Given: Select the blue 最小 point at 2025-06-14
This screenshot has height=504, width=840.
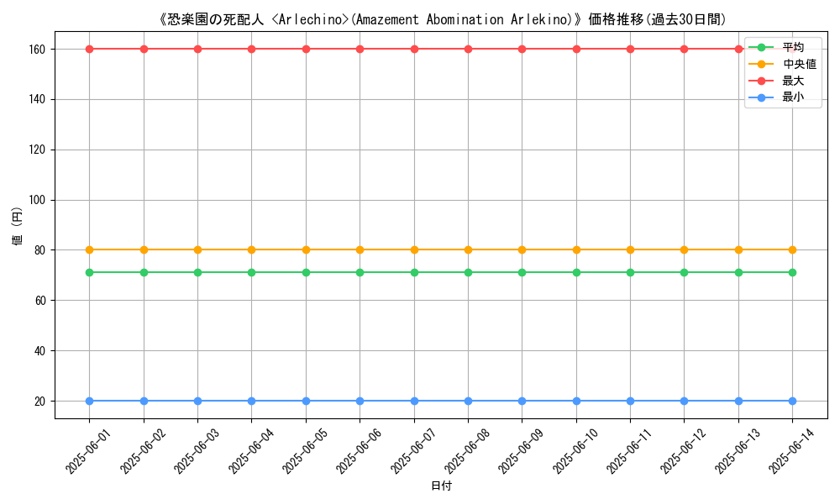Looking at the screenshot, I should click(x=792, y=402).
